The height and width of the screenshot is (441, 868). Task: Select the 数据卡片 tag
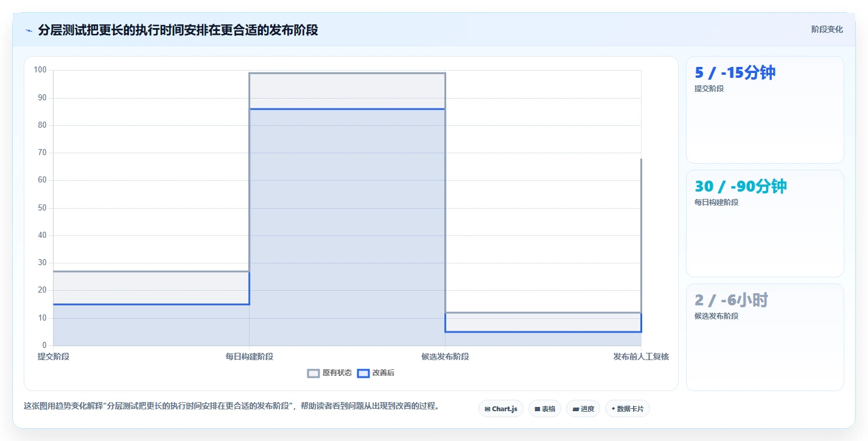628,409
